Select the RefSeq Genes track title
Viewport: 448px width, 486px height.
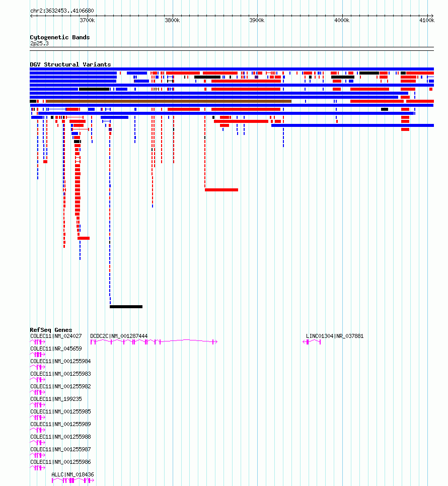click(x=51, y=330)
